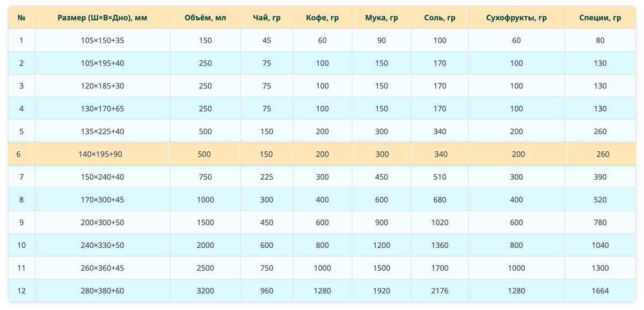Click dried fruit value '60' in row 1

(x=516, y=40)
